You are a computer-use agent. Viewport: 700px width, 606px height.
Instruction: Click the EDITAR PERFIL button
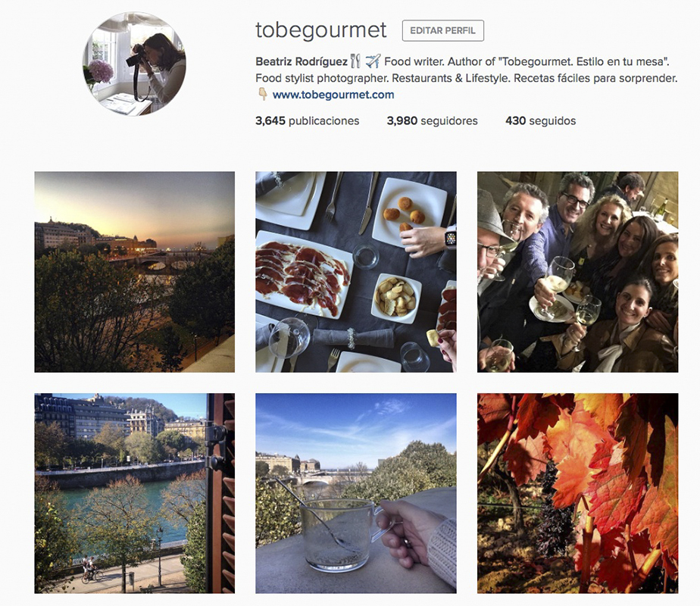click(x=443, y=31)
